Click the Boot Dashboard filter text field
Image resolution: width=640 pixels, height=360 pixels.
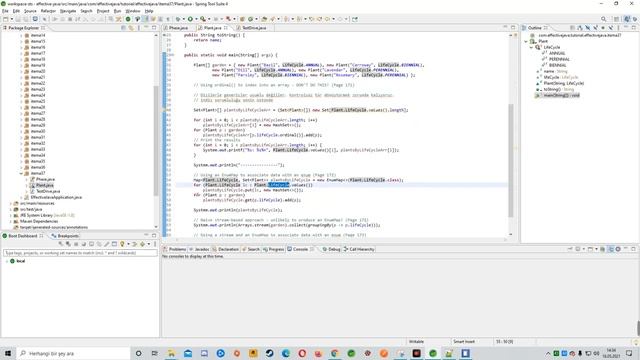[x=80, y=253]
